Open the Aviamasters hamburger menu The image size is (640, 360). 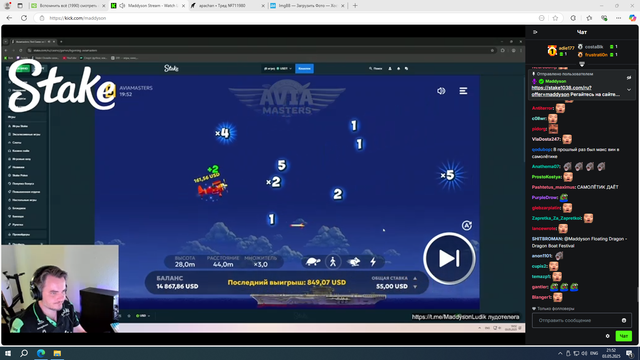[463, 91]
